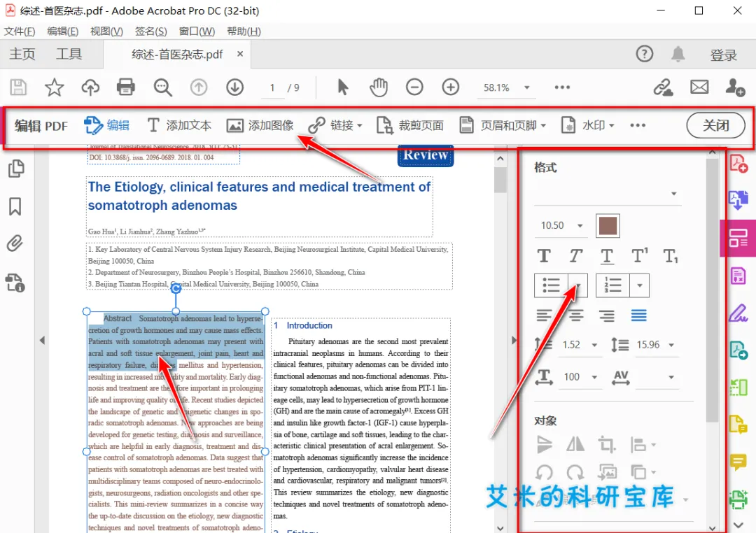
Task: Select the arrow selection tool
Action: pos(343,87)
